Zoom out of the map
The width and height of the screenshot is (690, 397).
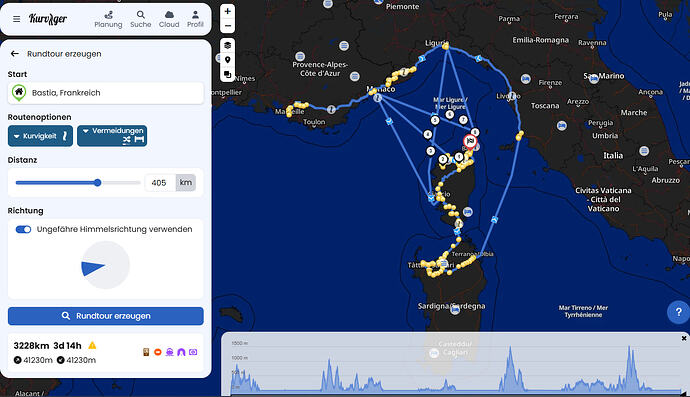click(x=228, y=26)
